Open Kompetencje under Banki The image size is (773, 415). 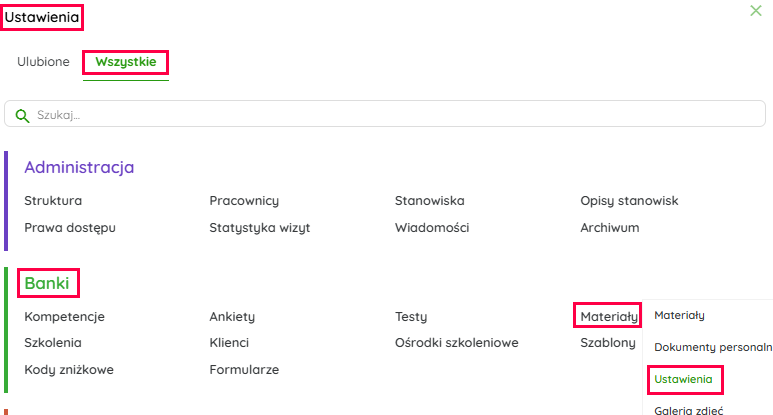click(x=65, y=317)
